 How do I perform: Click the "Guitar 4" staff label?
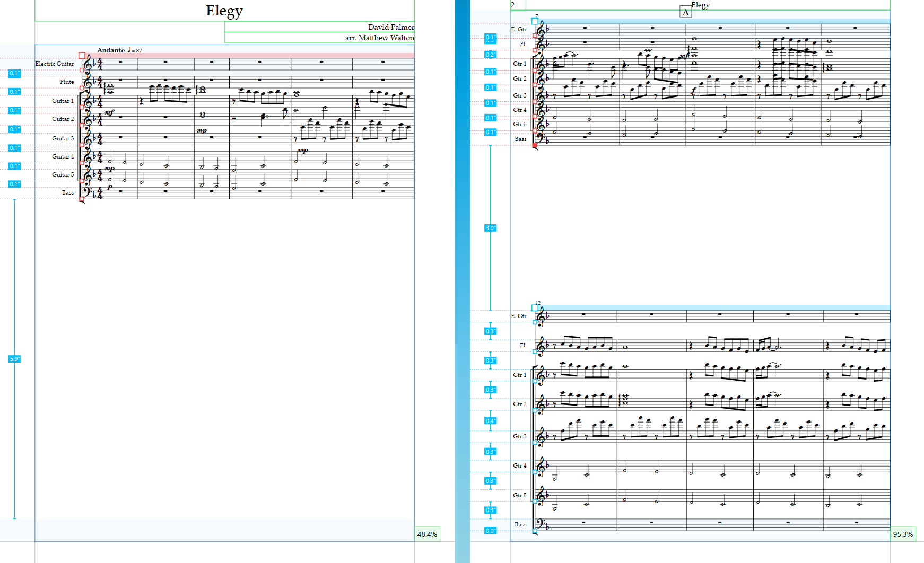[63, 156]
